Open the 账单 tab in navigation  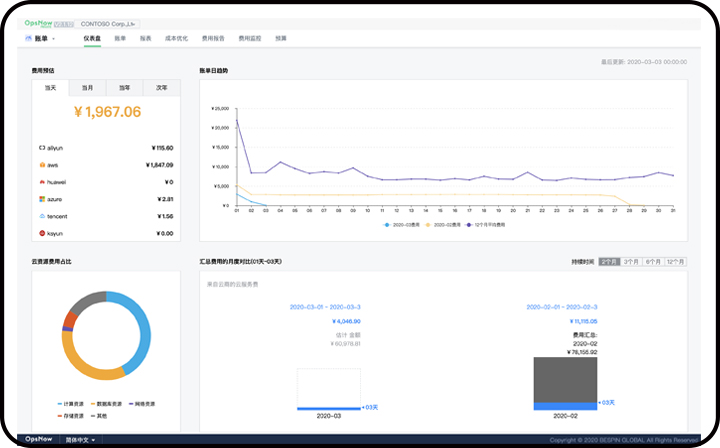pyautogui.click(x=120, y=39)
